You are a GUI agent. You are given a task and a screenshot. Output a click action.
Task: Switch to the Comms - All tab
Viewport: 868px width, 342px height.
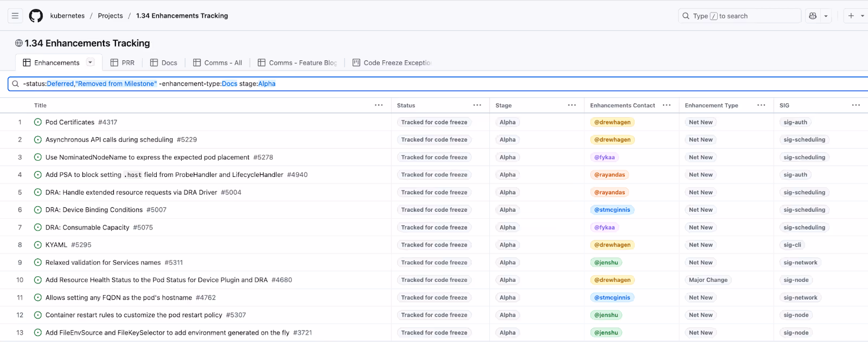[218, 62]
